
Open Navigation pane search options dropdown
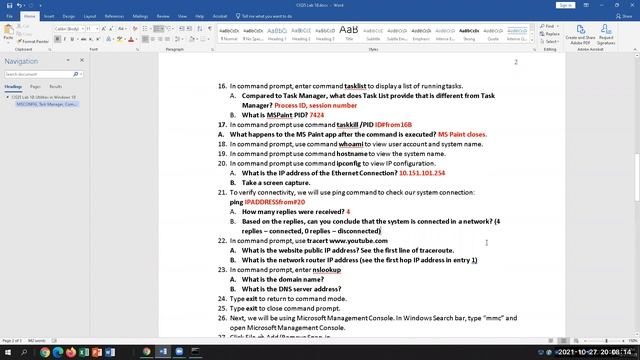(81, 74)
